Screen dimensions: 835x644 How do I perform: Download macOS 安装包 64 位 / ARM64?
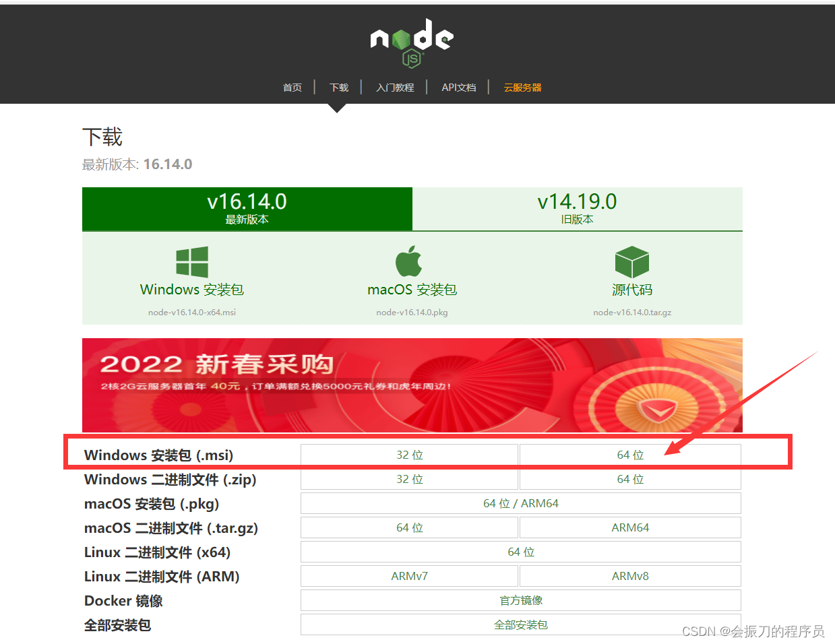(521, 504)
